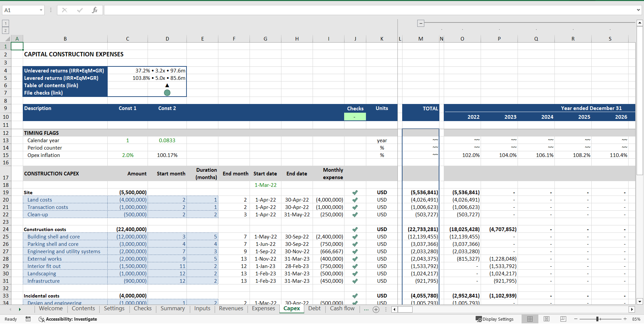
Task: Click the check mark in Clean-up row
Action: point(355,215)
